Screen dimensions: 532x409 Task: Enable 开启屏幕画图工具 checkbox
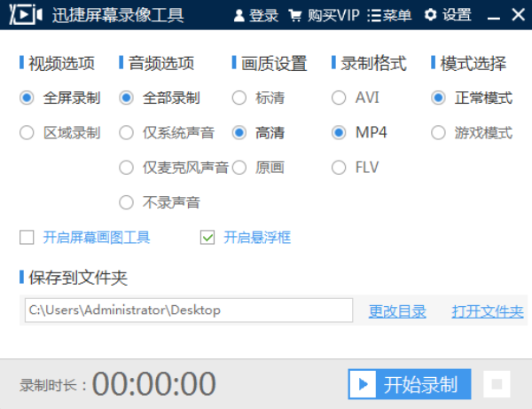point(27,237)
